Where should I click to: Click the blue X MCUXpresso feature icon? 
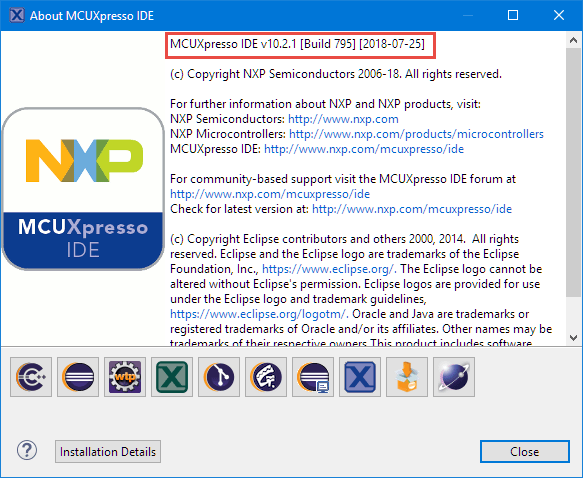pos(360,377)
